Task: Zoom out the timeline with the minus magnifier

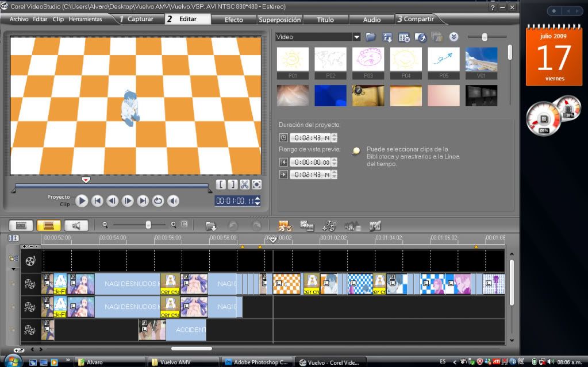Action: [x=105, y=225]
